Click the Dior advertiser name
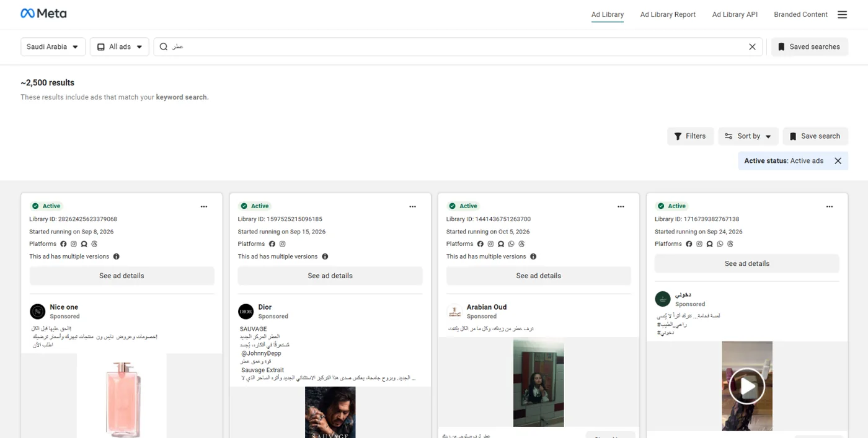Screen dimensions: 868x438 tap(265, 307)
